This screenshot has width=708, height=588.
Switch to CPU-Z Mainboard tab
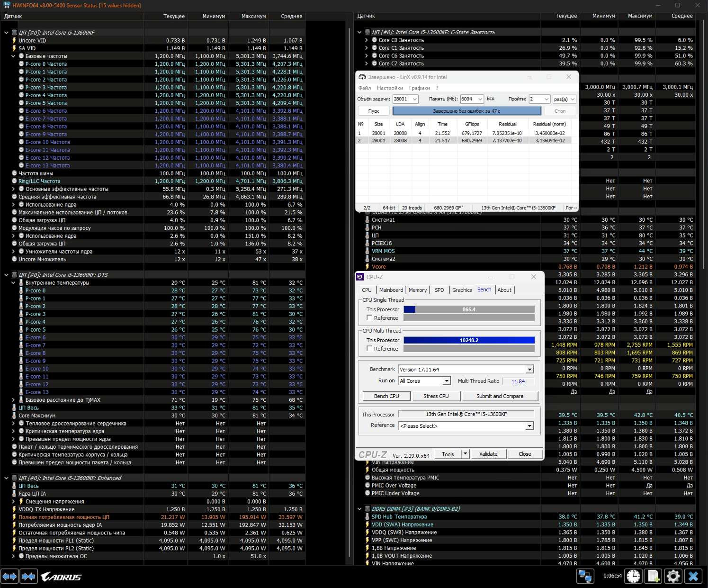(x=391, y=290)
